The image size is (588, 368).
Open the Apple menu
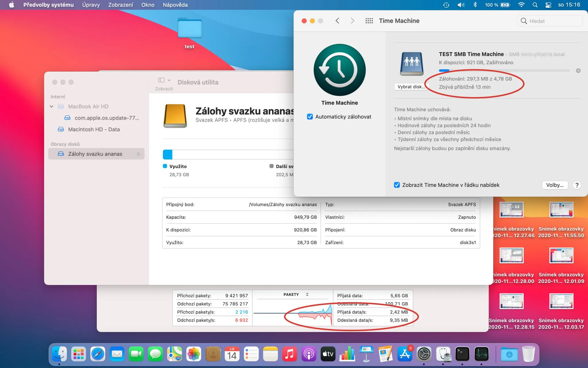(x=11, y=5)
